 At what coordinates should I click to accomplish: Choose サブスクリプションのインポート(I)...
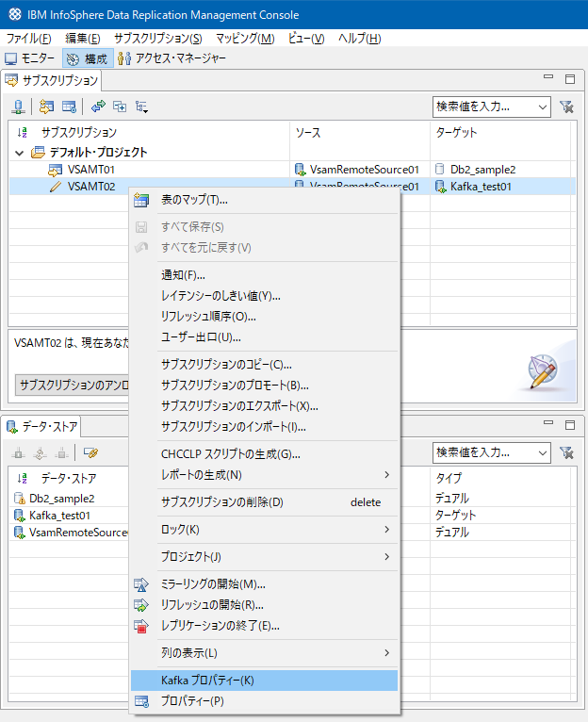[264, 426]
